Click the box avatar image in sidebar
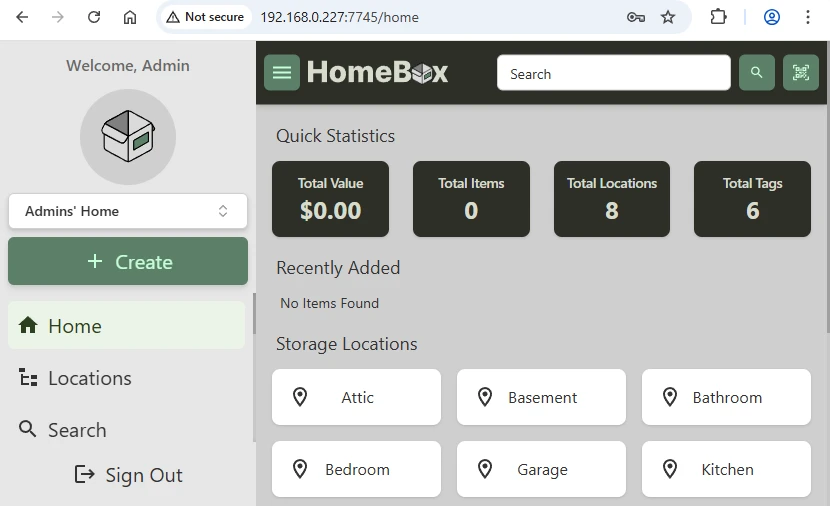The width and height of the screenshot is (830, 506). (128, 137)
